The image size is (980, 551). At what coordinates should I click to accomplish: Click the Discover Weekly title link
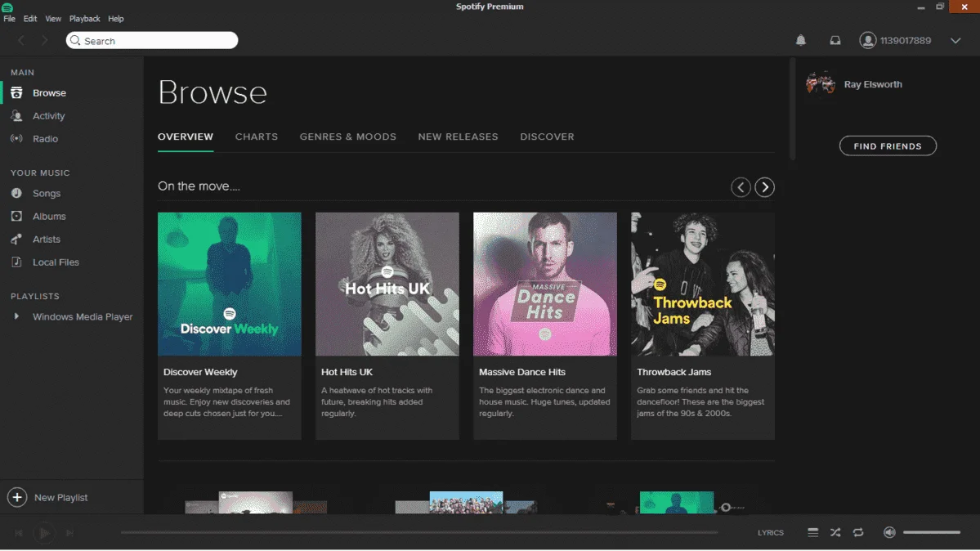coord(200,371)
